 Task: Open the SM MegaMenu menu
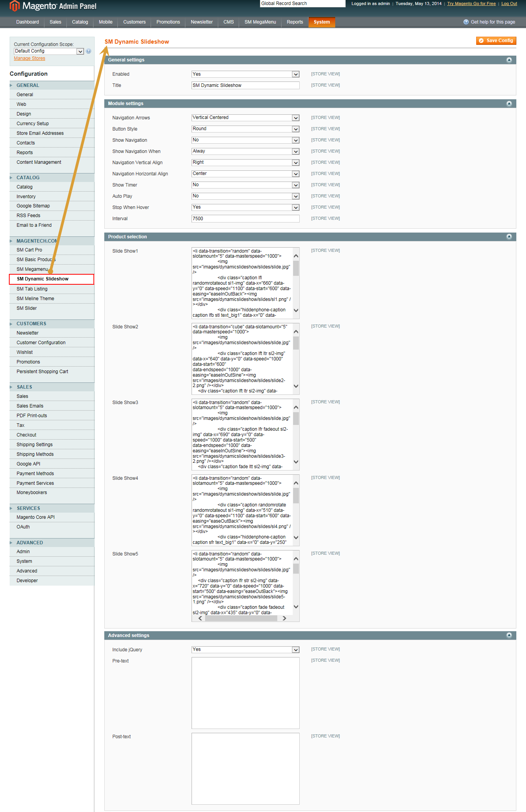[260, 22]
